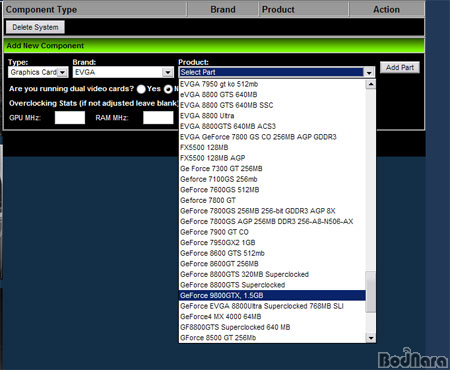
Task: Focus the GPU MHz input field
Action: coord(70,118)
